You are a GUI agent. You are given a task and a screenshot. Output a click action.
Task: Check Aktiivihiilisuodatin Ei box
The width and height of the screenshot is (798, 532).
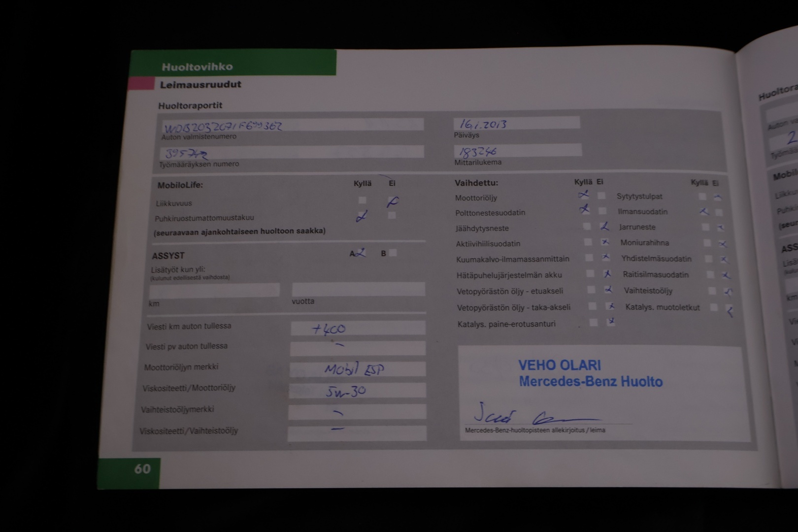tap(604, 242)
